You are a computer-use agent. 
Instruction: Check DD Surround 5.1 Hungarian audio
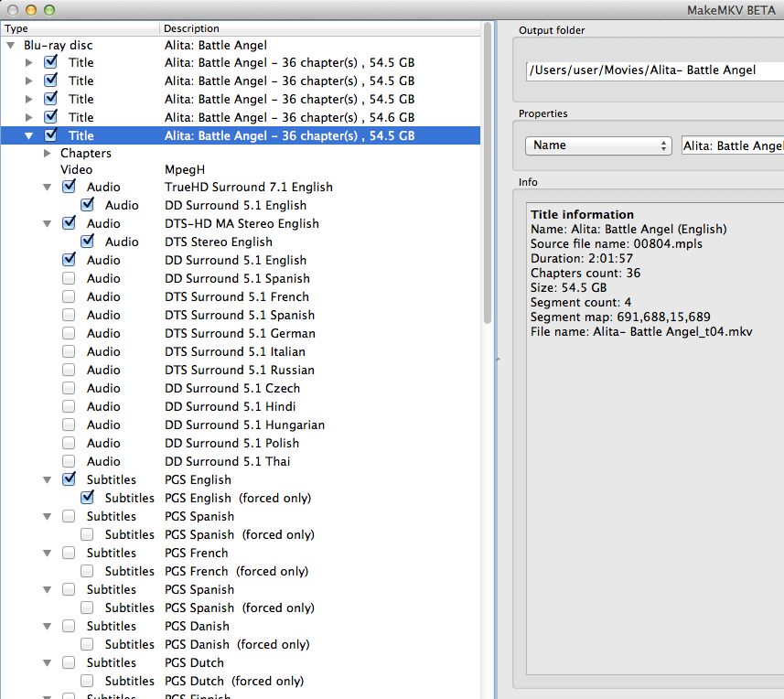click(69, 425)
